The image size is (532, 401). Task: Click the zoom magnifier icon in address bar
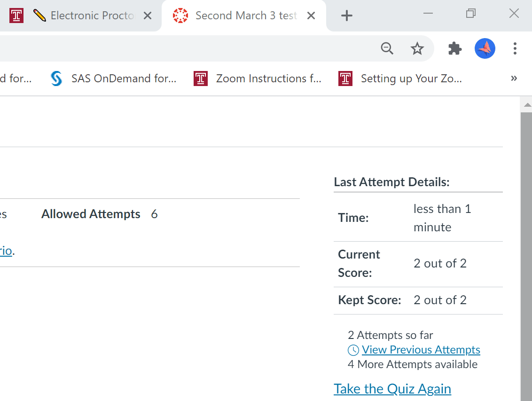387,48
